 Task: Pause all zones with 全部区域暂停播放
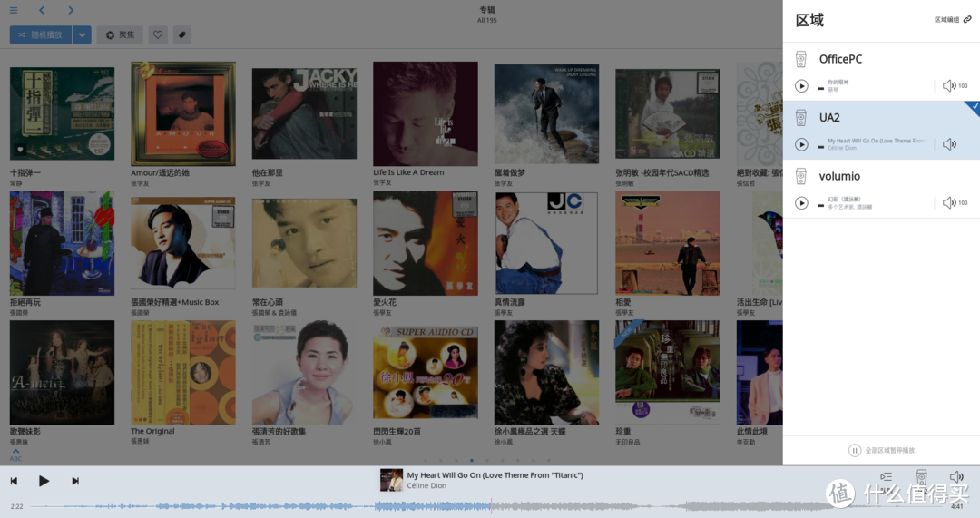(x=881, y=450)
